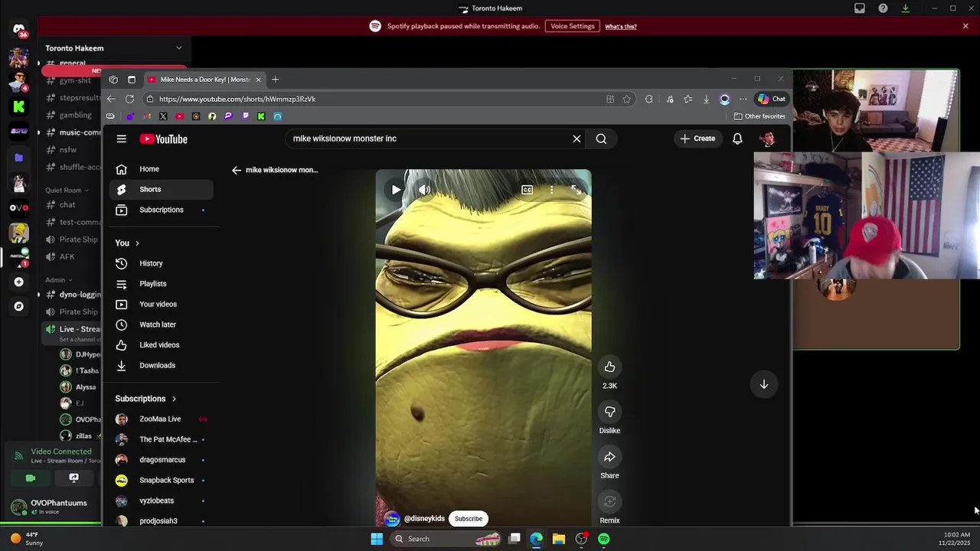Click the browser back arrow
Screen dimensions: 980x551
point(111,99)
